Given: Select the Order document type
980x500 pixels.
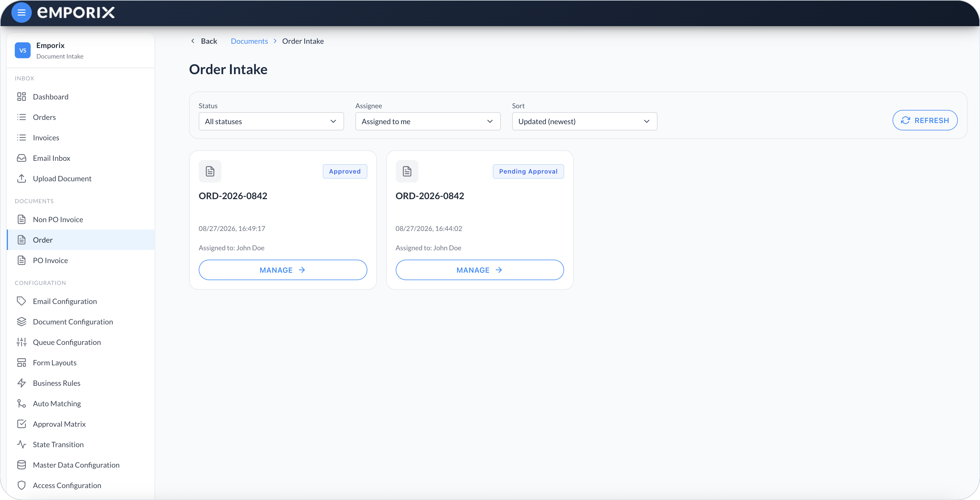Looking at the screenshot, I should (81, 240).
